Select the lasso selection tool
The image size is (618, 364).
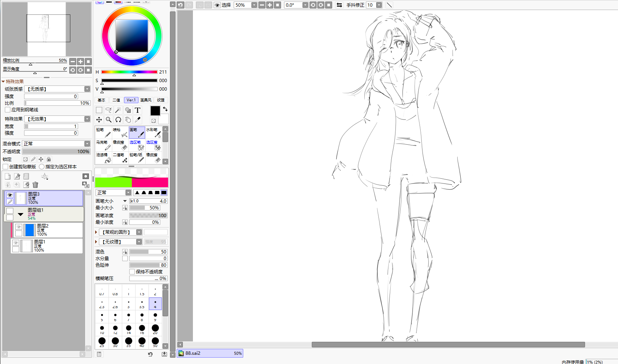pos(108,110)
